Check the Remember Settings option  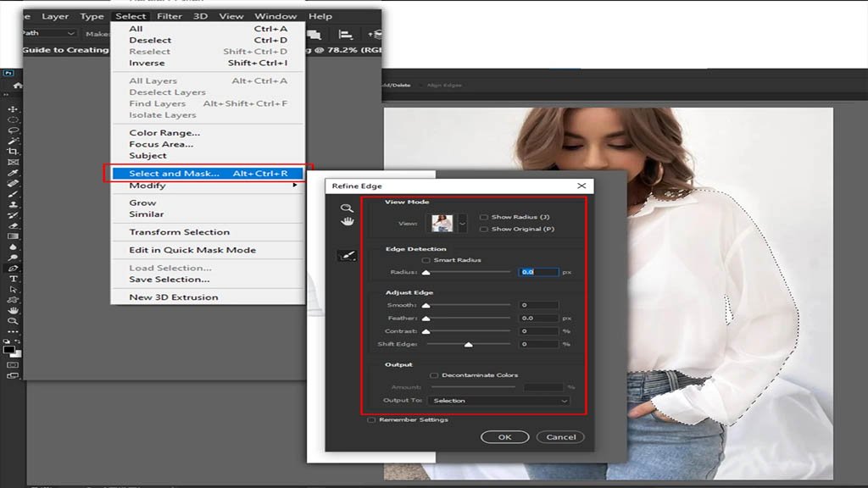[371, 419]
